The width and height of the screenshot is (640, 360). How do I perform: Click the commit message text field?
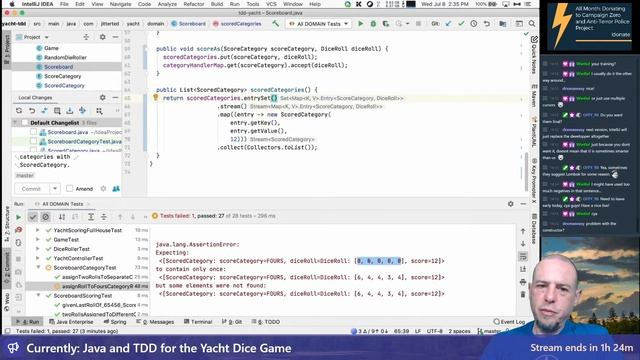(67, 161)
